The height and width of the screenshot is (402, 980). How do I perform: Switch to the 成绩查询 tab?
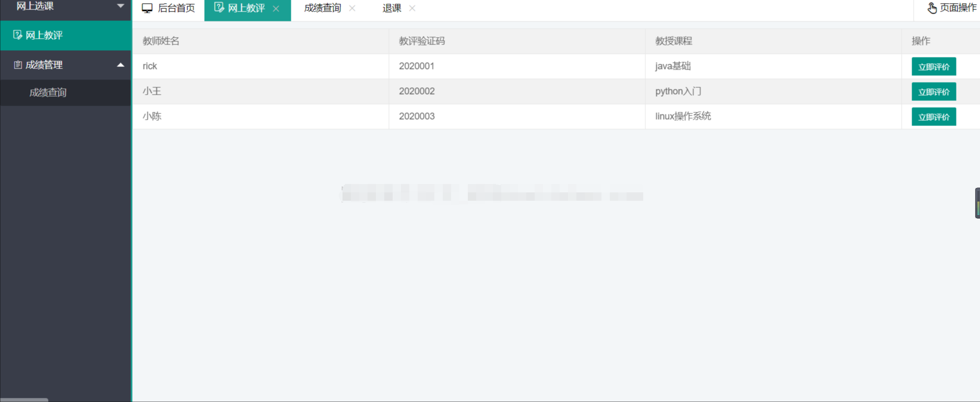click(322, 8)
